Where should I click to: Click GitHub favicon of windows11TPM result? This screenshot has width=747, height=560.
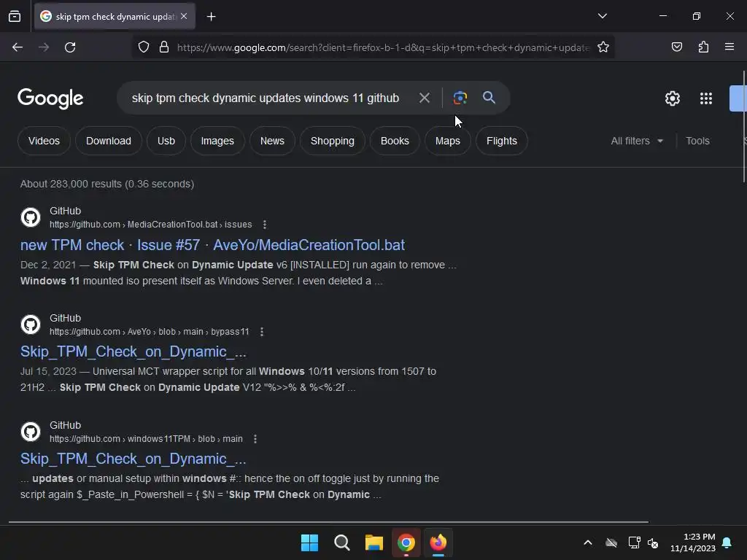click(31, 432)
